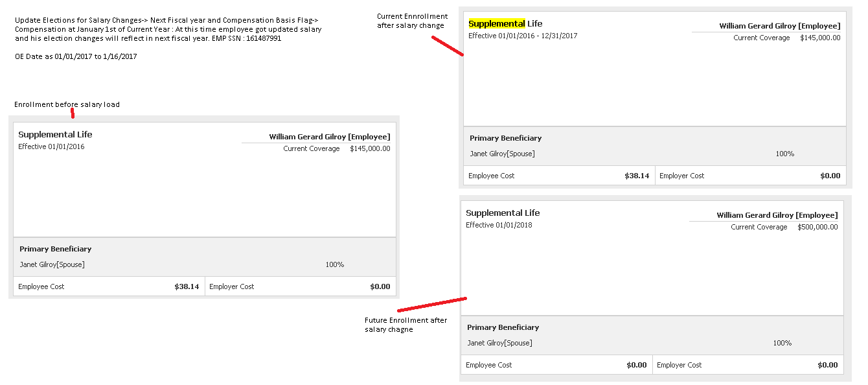
Task: Click the Current Ennrollment after salary change annotation
Action: 412,21
